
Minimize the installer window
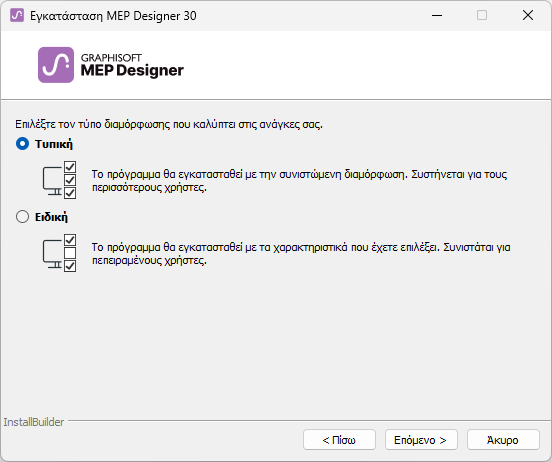437,15
